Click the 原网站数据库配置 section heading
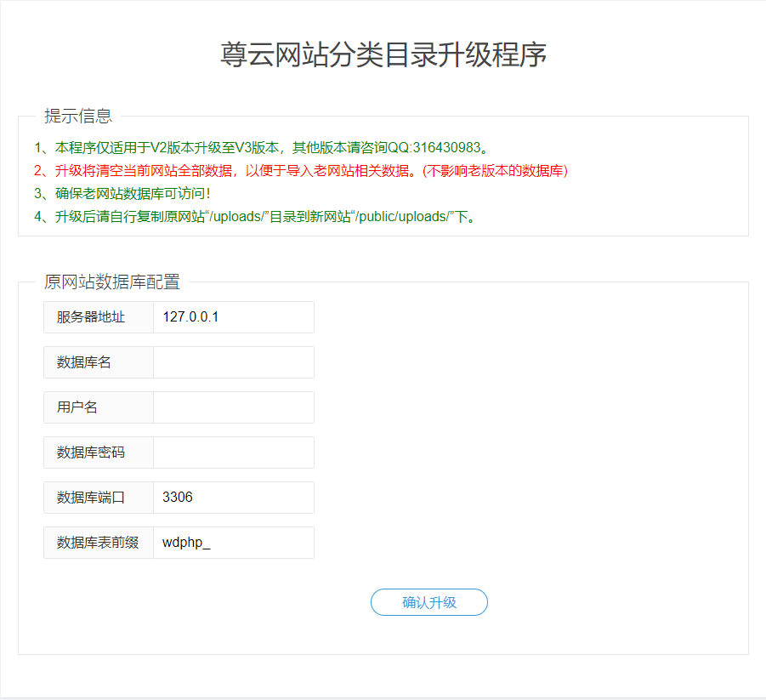Screen dimensions: 766x700 coord(112,282)
